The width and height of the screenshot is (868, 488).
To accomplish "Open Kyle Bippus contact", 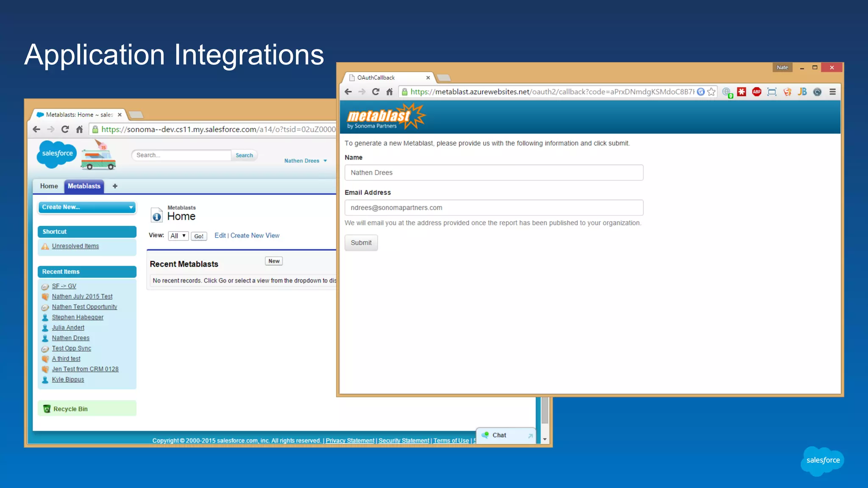I will pos(68,380).
